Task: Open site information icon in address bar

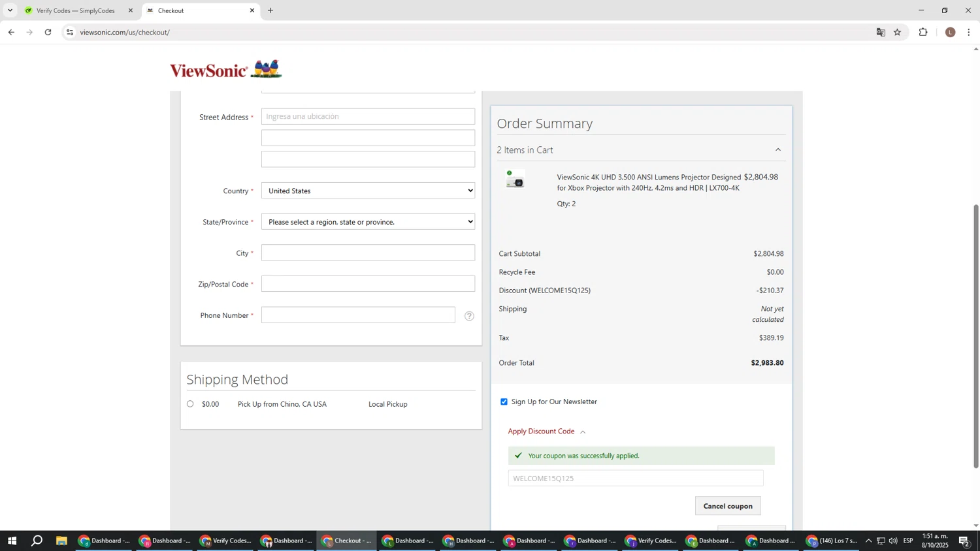Action: pyautogui.click(x=70, y=32)
